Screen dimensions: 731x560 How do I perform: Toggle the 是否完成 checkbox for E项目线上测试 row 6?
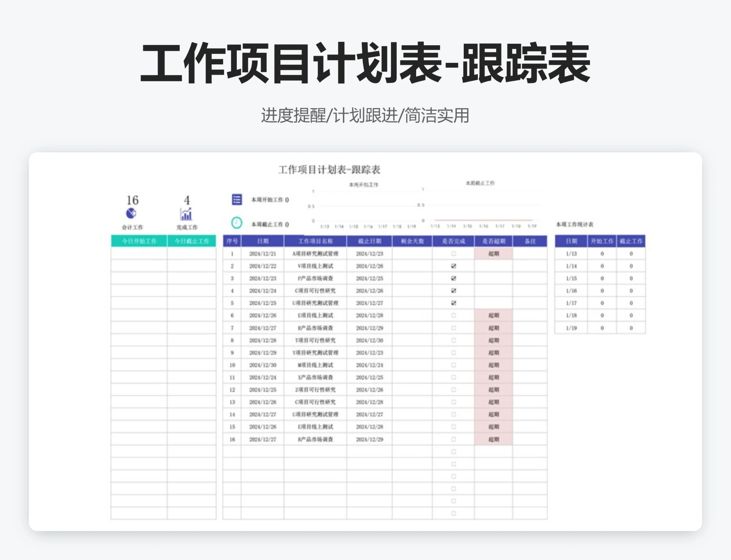453,315
